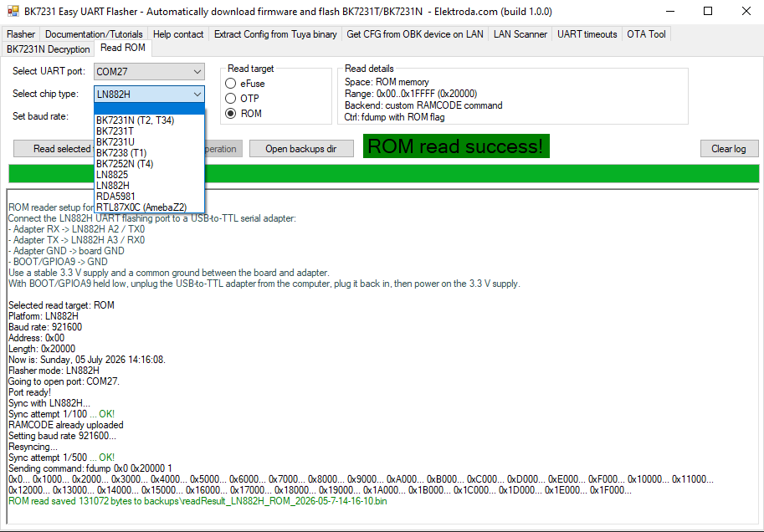Open Get CFG from OBK device on LAN tab
The width and height of the screenshot is (764, 532).
[x=415, y=34]
